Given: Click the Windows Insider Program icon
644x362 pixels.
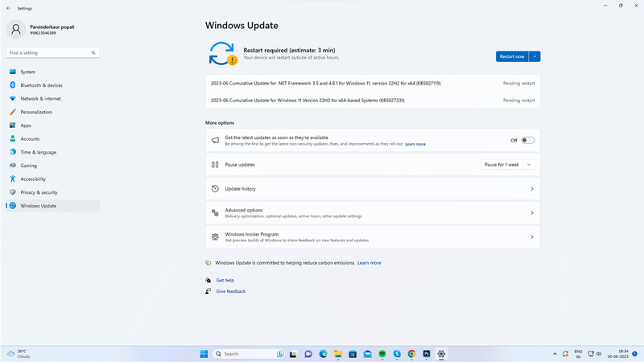Looking at the screenshot, I should coord(215,237).
